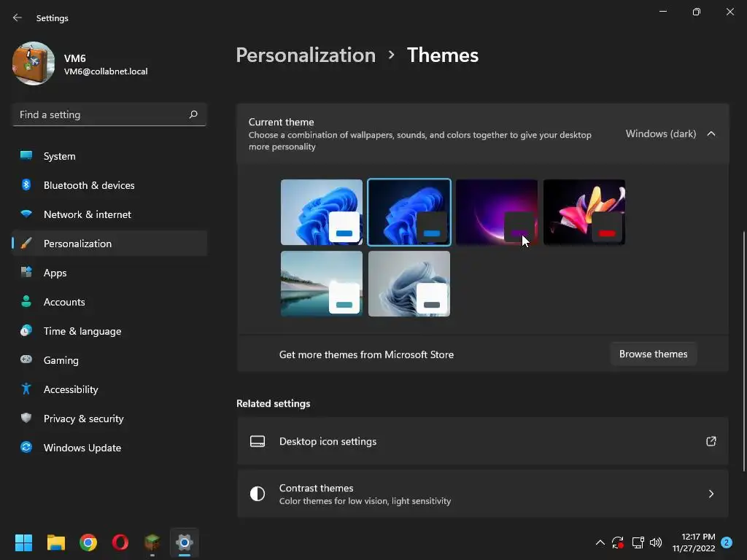Go to System settings
The width and height of the screenshot is (747, 560).
click(x=109, y=156)
